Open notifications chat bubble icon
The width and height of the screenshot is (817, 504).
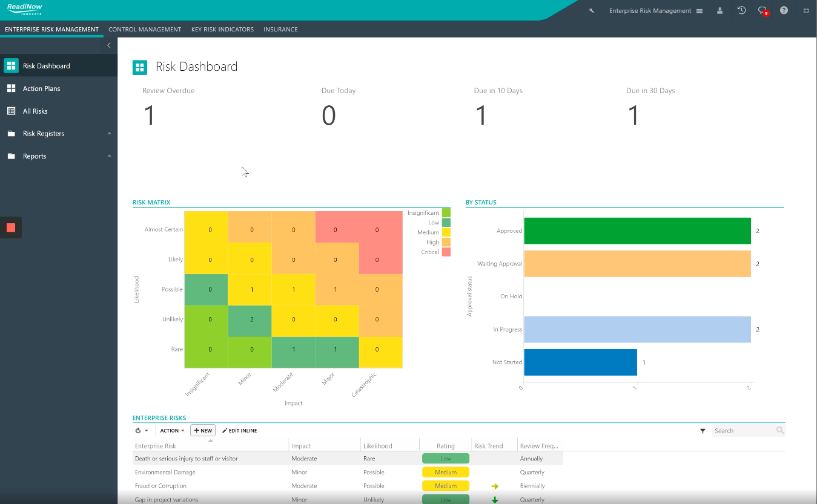point(763,11)
